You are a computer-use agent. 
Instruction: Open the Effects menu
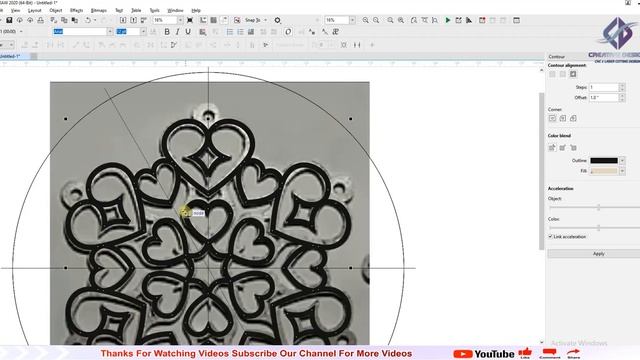[x=77, y=10]
